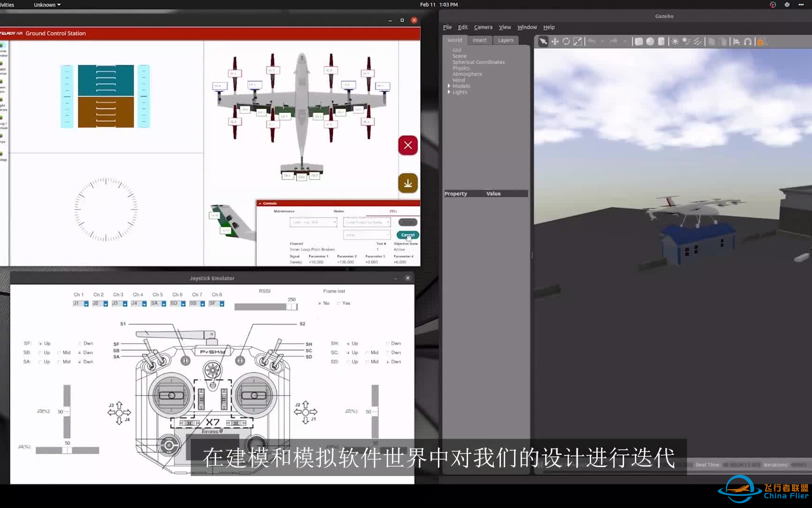The width and height of the screenshot is (812, 508).
Task: Open Gazebo's Window menu
Action: pos(527,27)
